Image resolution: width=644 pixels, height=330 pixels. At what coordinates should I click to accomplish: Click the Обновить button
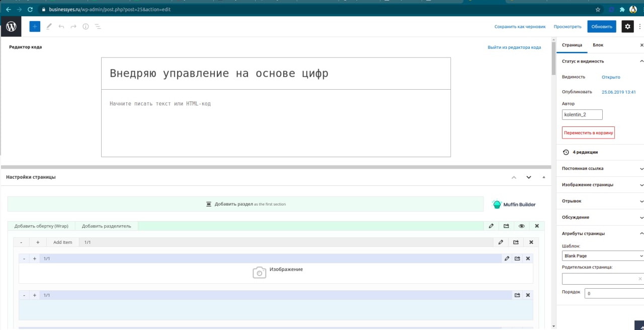(602, 27)
